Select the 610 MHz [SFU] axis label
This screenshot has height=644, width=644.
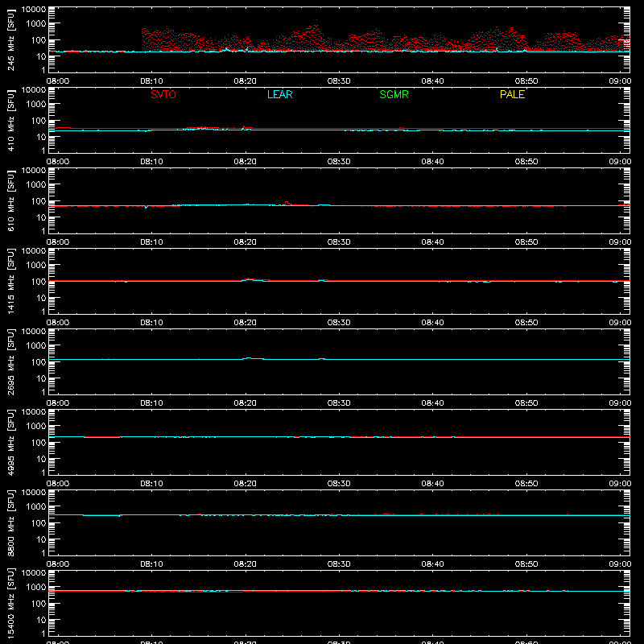pyautogui.click(x=10, y=200)
